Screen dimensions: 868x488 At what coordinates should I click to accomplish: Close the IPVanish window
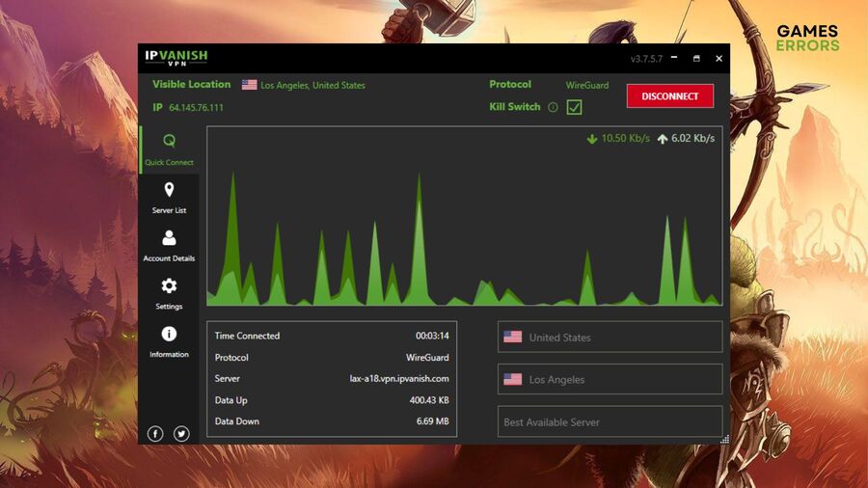coord(719,58)
